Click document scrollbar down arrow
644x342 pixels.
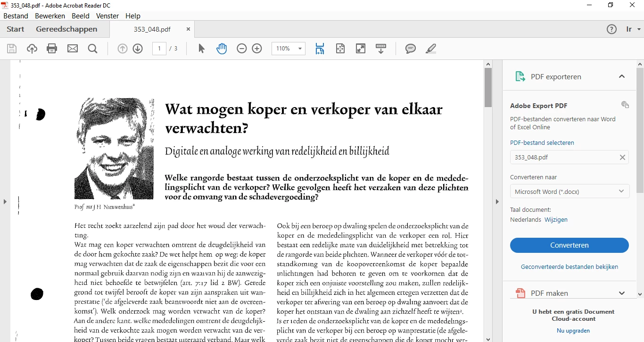point(488,339)
